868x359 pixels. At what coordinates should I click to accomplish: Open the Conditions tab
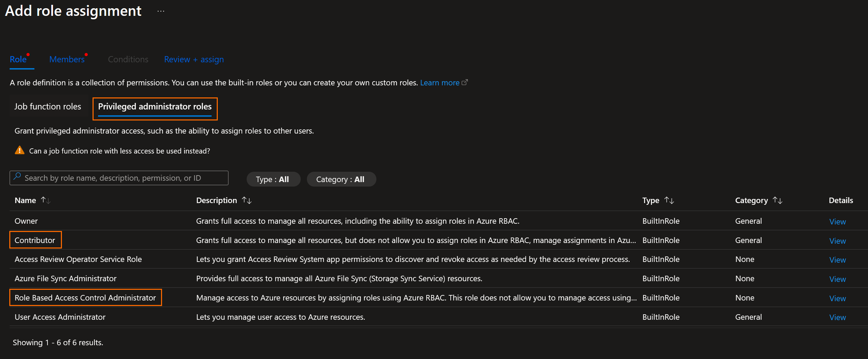[128, 60]
